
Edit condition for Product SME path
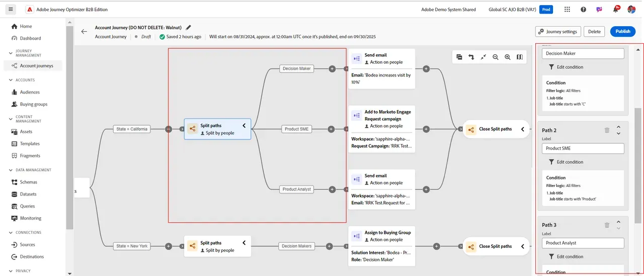566,162
